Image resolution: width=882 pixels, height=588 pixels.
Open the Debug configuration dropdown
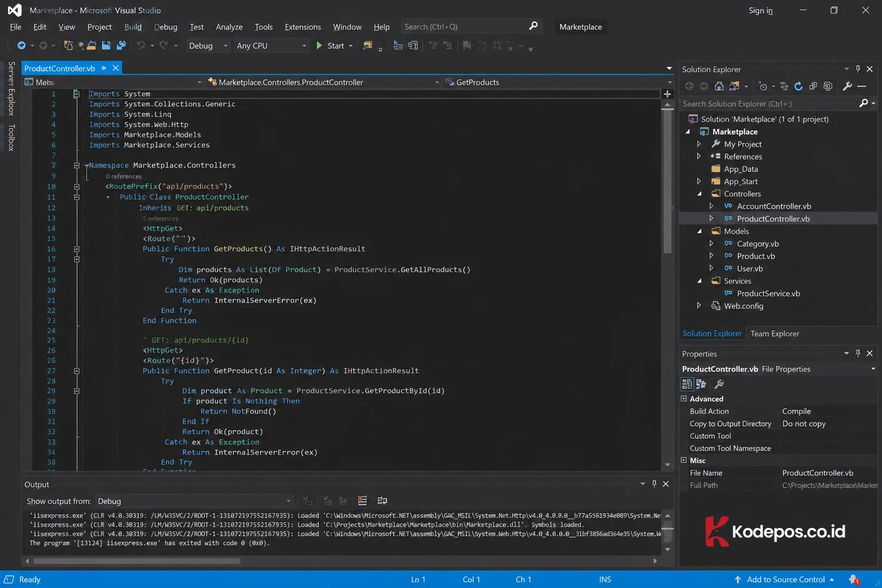click(x=208, y=45)
